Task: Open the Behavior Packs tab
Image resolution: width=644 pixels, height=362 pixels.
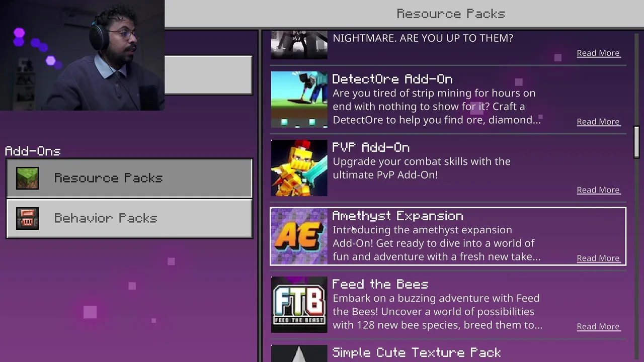Action: pos(129,218)
